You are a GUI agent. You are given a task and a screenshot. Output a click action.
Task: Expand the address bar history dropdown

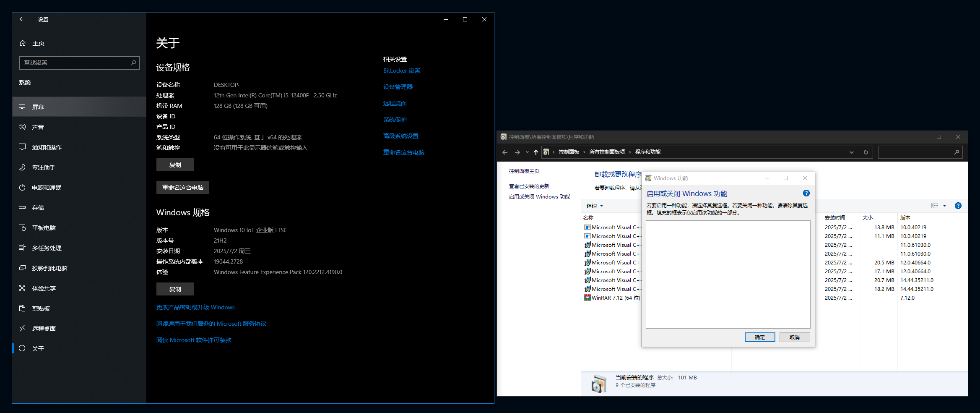[852, 152]
